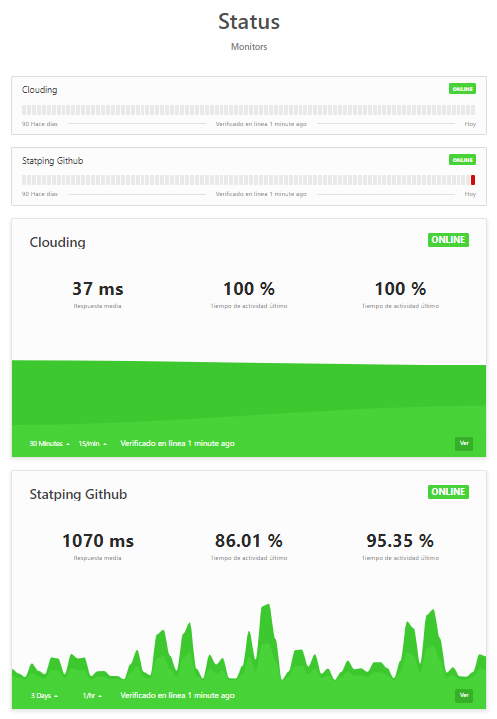Open the Clouding service title in the large card

(x=57, y=242)
